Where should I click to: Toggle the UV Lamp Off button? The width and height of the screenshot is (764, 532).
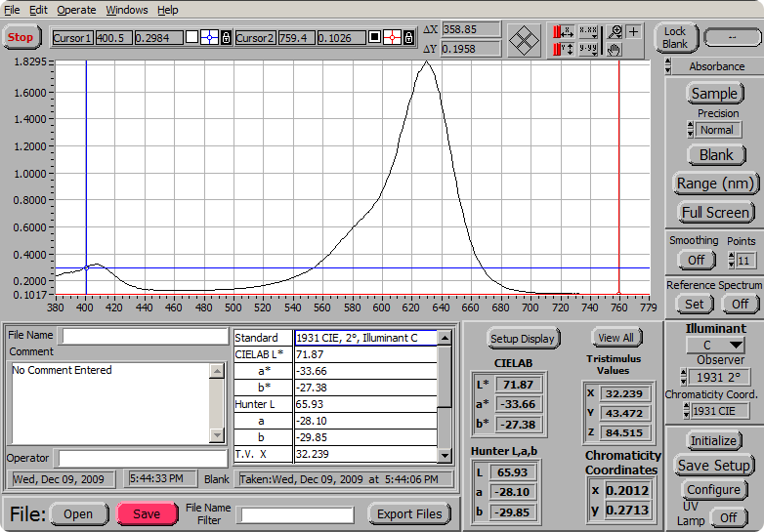(728, 517)
